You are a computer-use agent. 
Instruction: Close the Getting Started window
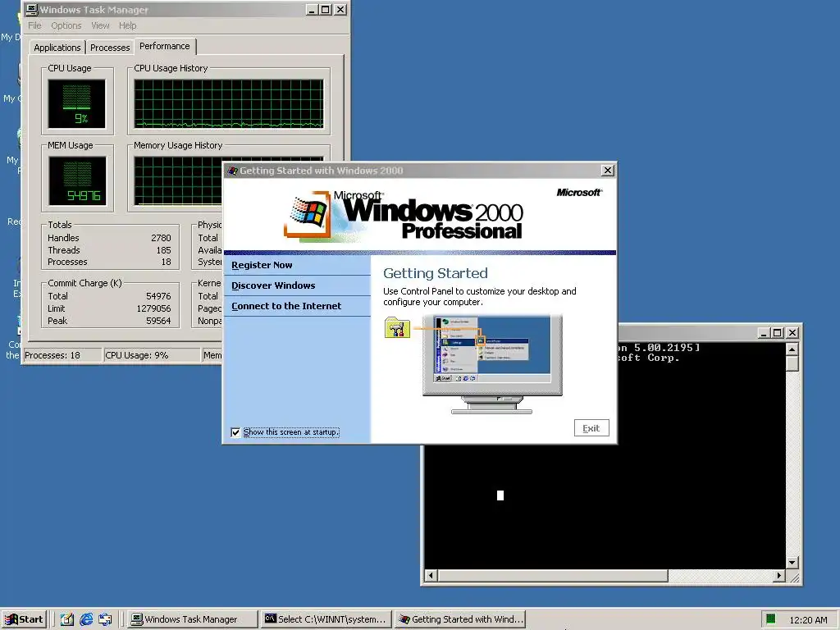click(x=608, y=171)
